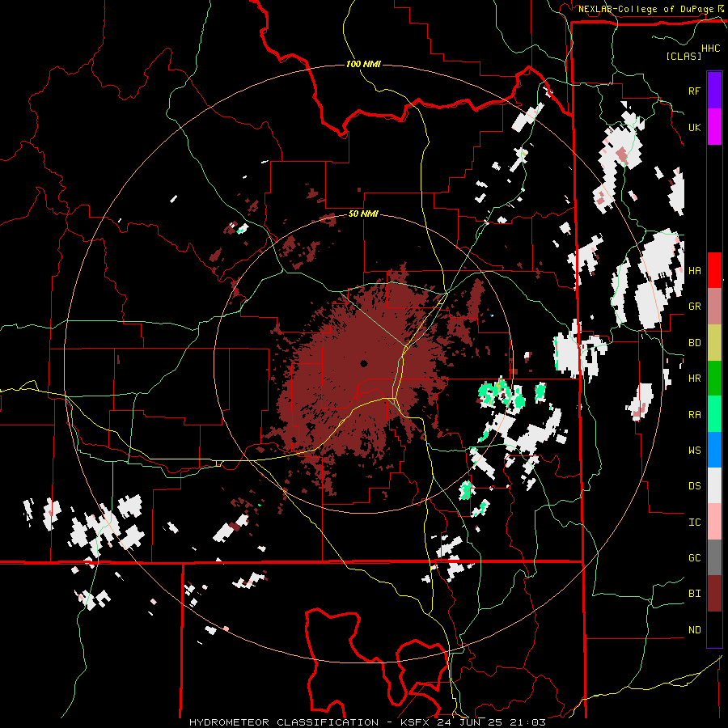
Task: Click the NEXLAB-College of DuPage credit text
Action: coord(645,9)
